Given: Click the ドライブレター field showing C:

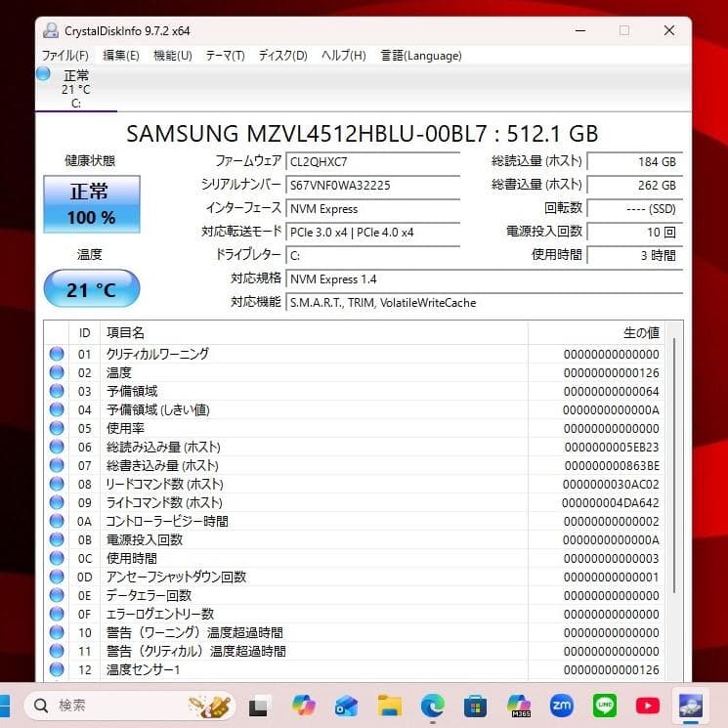Looking at the screenshot, I should (373, 255).
